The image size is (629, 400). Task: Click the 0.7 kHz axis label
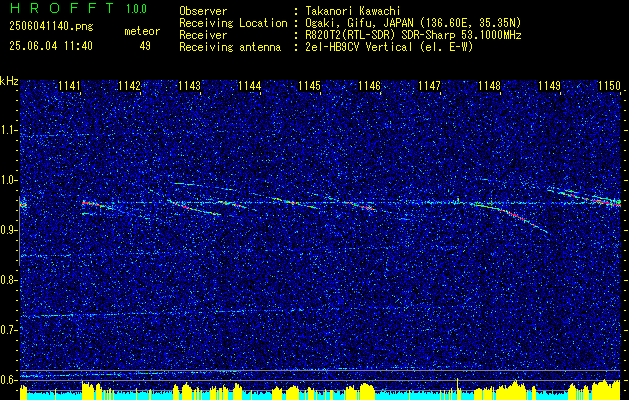coord(7,330)
